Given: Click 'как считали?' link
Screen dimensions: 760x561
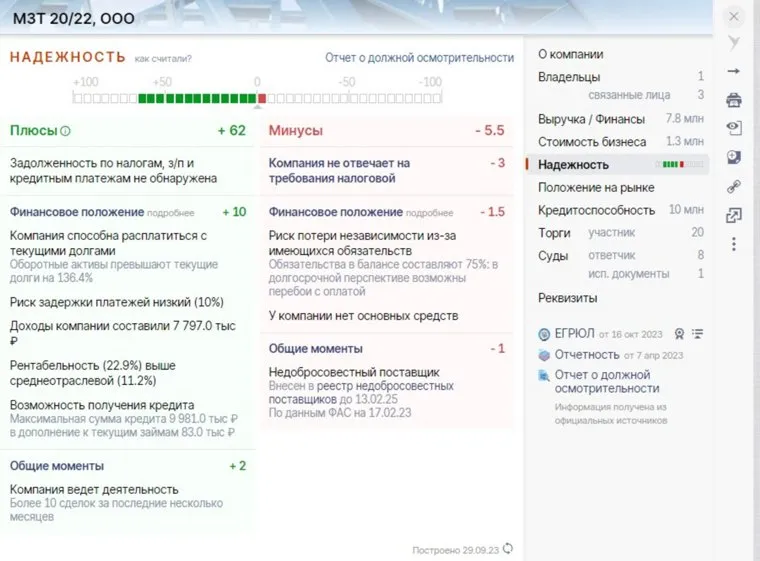Looking at the screenshot, I should [163, 59].
